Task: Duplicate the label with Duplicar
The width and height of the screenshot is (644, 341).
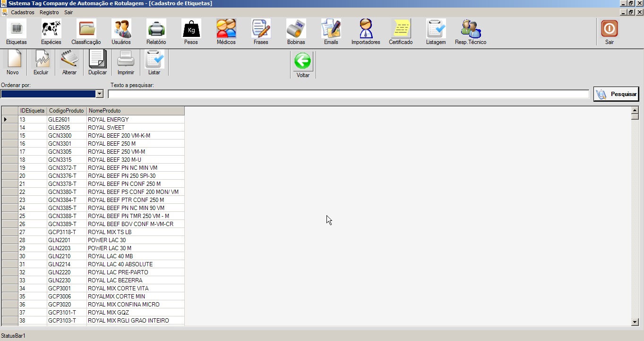Action: tap(98, 59)
